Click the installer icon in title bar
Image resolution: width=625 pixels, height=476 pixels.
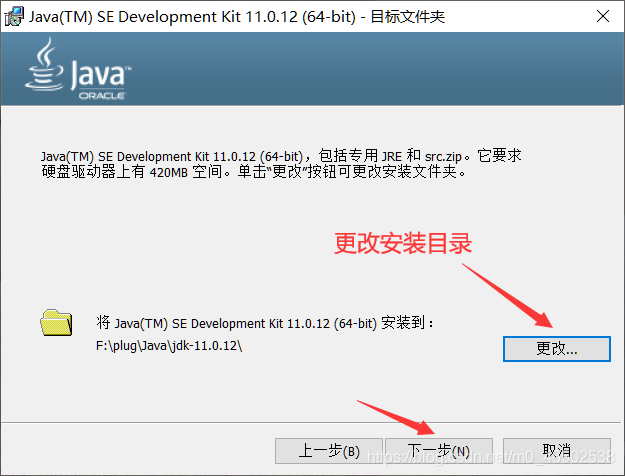point(14,17)
